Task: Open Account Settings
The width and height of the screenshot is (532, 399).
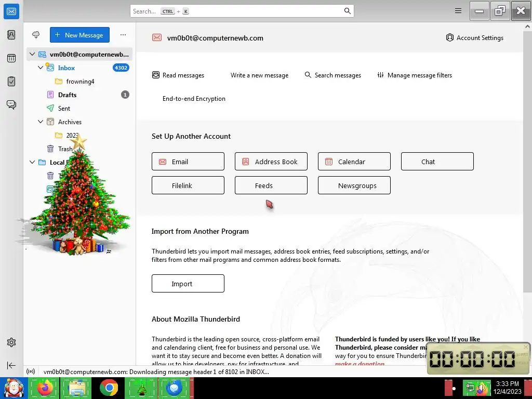Action: 475,37
